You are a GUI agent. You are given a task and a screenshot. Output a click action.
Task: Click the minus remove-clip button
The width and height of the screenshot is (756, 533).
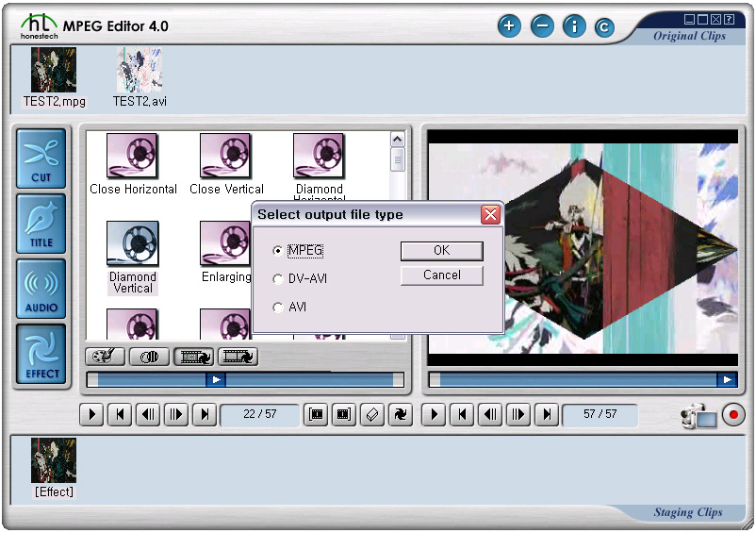coord(542,25)
